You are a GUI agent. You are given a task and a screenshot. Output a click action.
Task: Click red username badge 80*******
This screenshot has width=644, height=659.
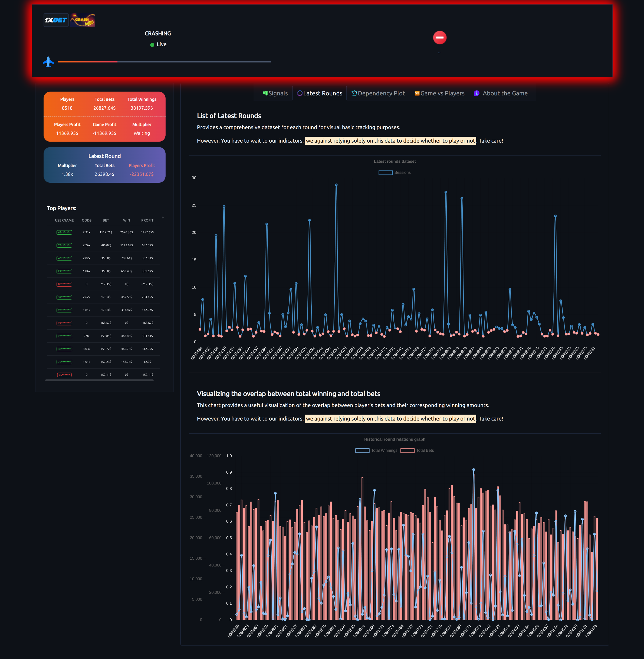[64, 284]
